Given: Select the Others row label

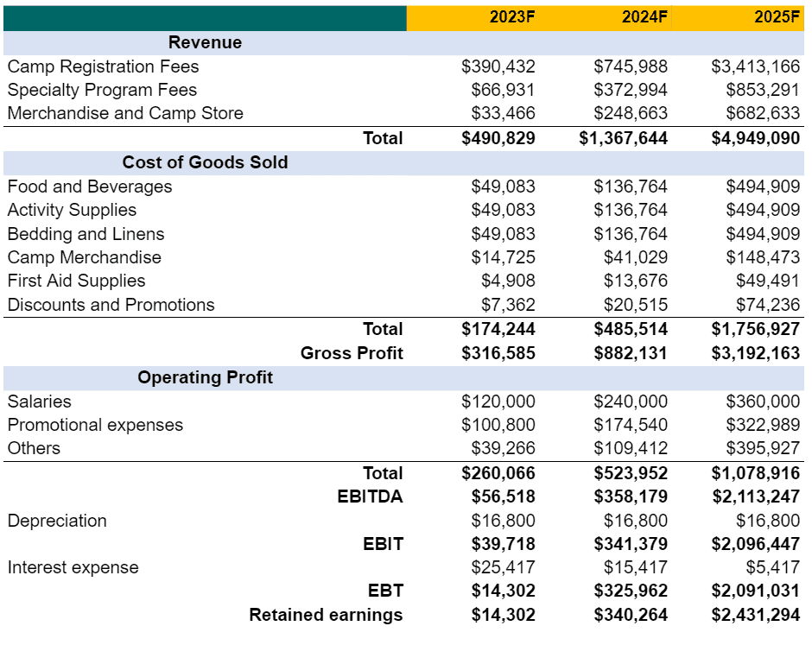Looking at the screenshot, I should coord(34,448).
